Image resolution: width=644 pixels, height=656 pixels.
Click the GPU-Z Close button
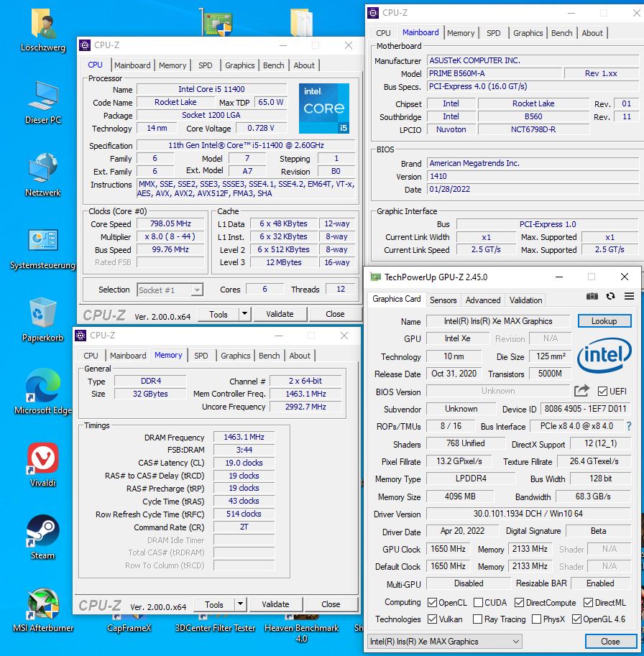(610, 642)
